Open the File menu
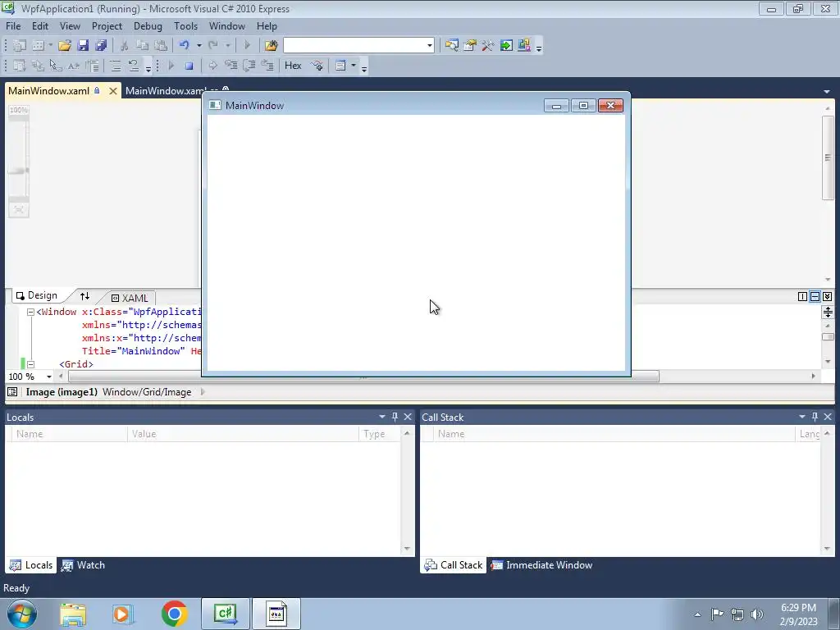 coord(13,25)
